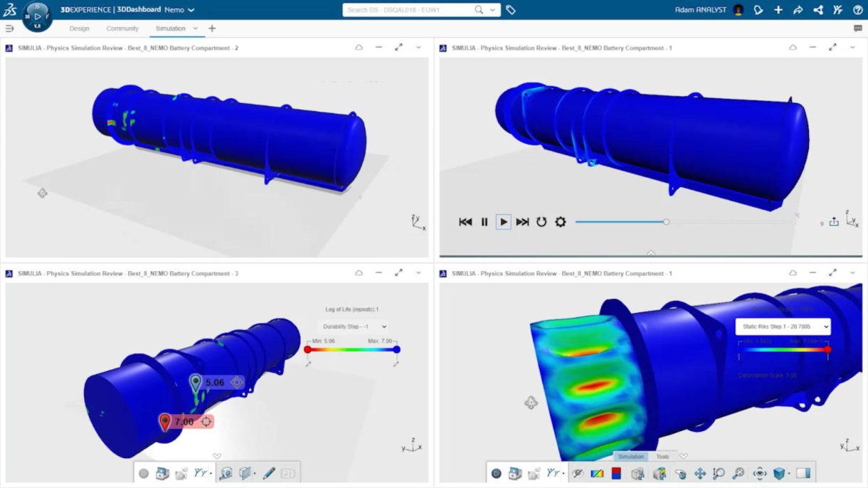The width and height of the screenshot is (868, 488).
Task: Click the tag icon beside search bar
Action: coord(511,10)
